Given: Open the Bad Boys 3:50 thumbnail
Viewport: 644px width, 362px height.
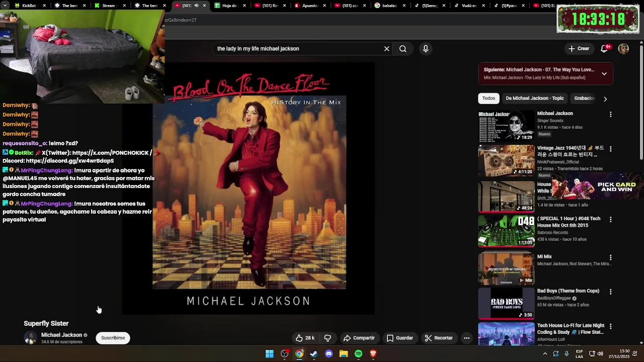Looking at the screenshot, I should (x=506, y=303).
